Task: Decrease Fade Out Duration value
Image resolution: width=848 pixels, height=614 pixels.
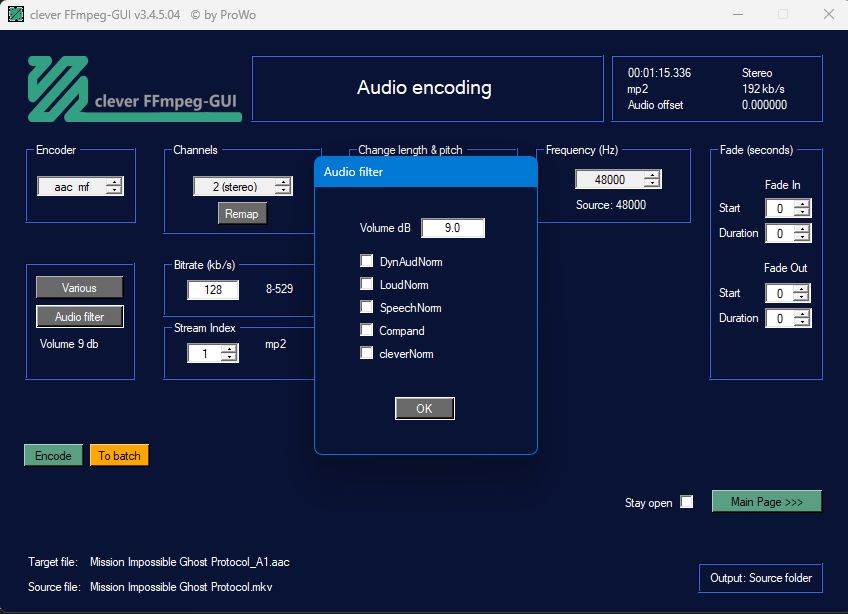Action: [802, 322]
